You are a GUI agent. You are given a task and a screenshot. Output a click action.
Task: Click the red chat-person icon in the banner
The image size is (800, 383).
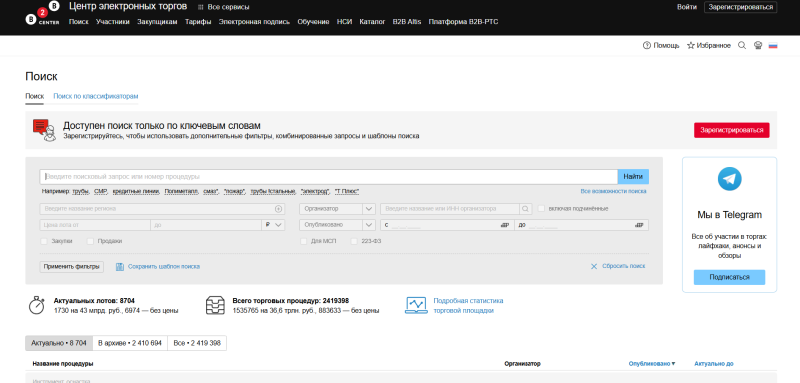tap(44, 131)
